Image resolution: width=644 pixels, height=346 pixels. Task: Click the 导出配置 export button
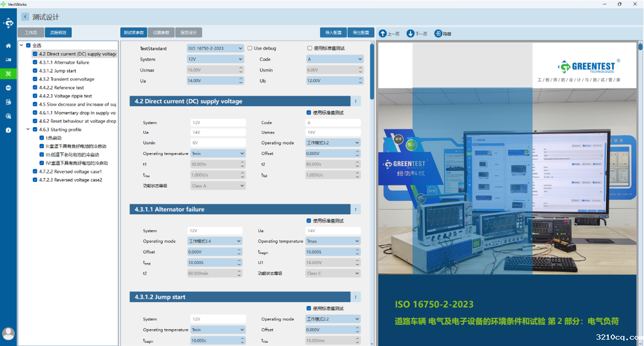[x=361, y=33]
